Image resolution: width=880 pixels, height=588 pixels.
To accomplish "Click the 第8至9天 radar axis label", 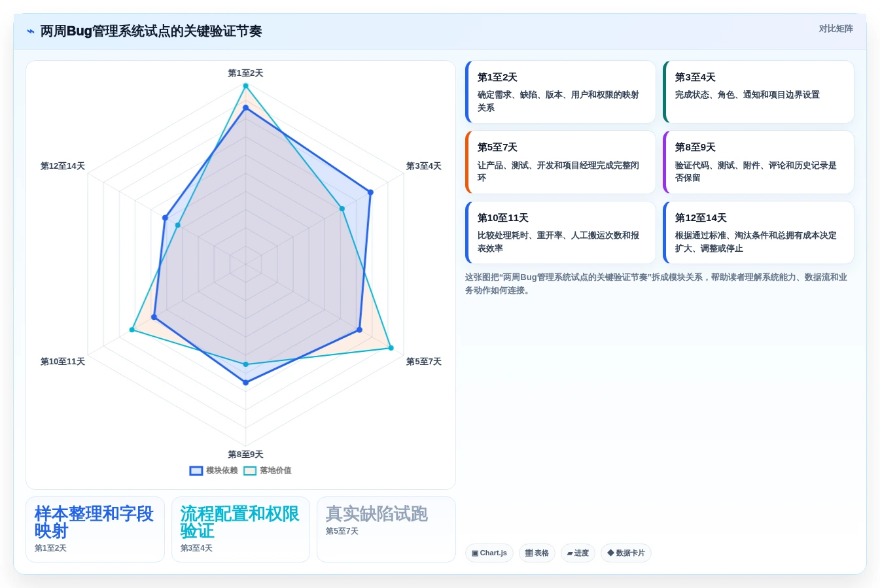I will [245, 455].
